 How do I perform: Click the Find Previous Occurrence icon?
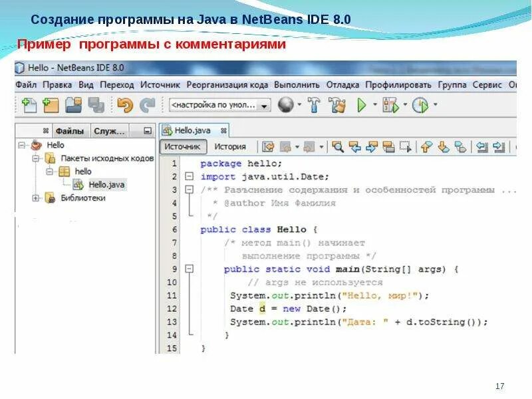tap(355, 147)
